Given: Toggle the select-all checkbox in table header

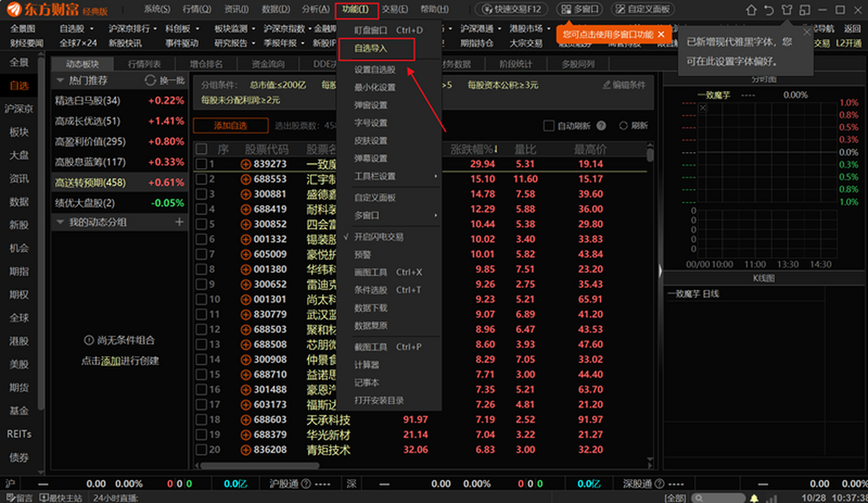Looking at the screenshot, I should tap(201, 149).
